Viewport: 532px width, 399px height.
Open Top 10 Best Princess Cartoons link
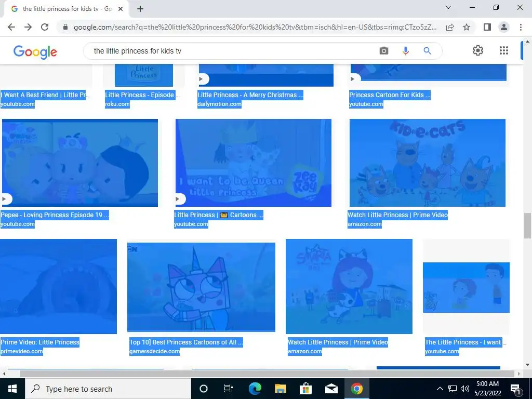[187, 342]
